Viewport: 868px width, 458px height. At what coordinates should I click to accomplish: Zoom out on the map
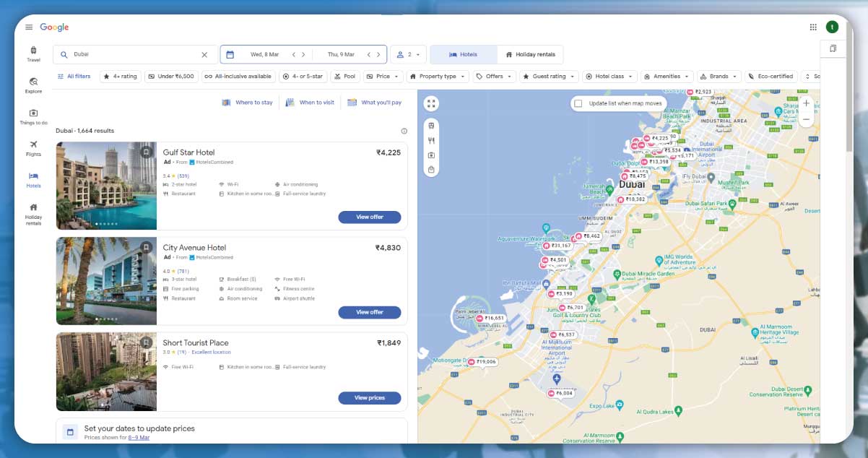807,119
